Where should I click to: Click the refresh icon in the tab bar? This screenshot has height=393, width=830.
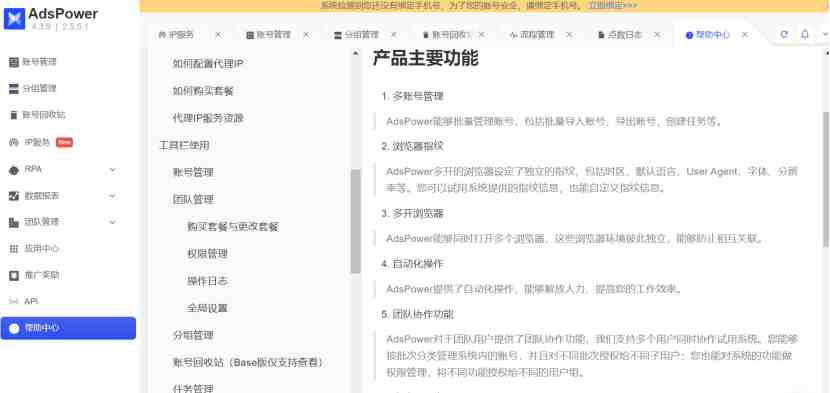[x=784, y=34]
